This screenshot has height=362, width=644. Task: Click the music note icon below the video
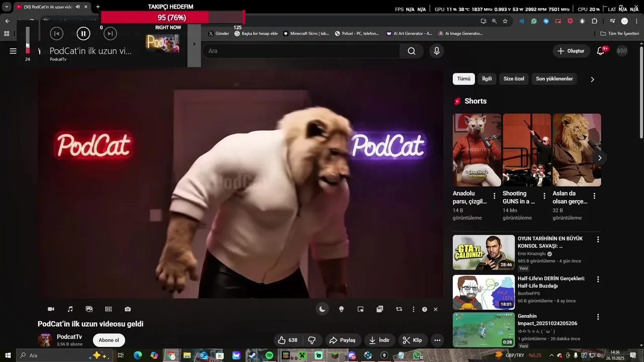(x=70, y=309)
